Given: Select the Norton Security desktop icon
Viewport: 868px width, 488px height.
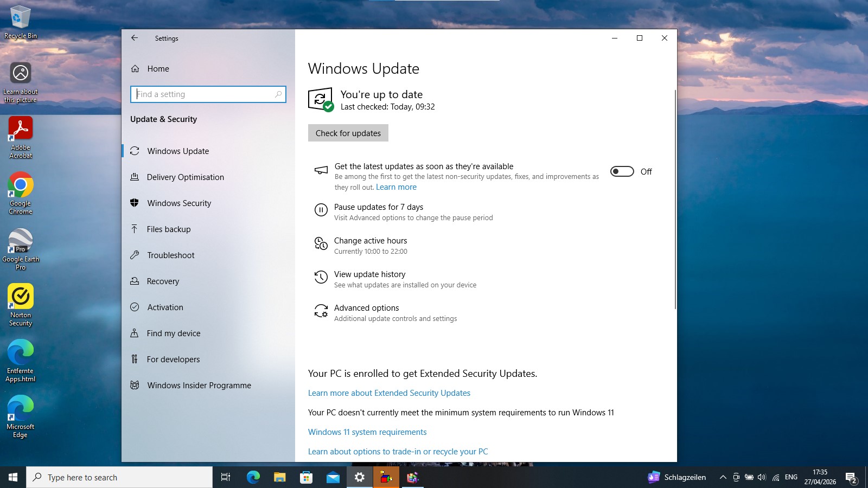Looking at the screenshot, I should click(21, 305).
